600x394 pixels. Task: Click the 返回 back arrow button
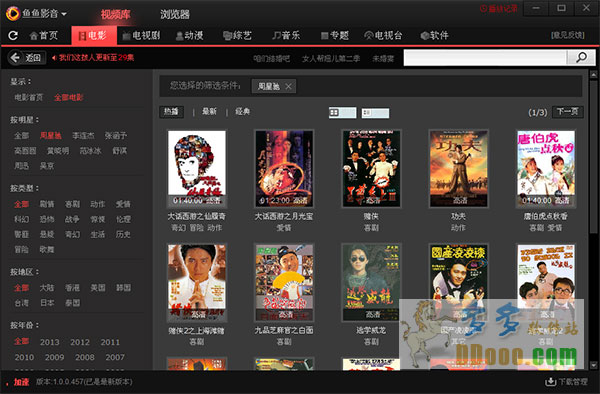pyautogui.click(x=26, y=58)
